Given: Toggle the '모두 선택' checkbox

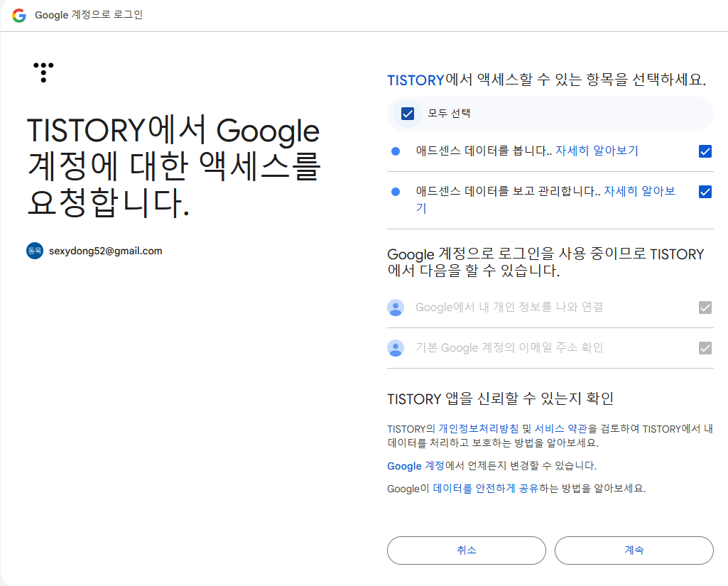Looking at the screenshot, I should tap(408, 114).
